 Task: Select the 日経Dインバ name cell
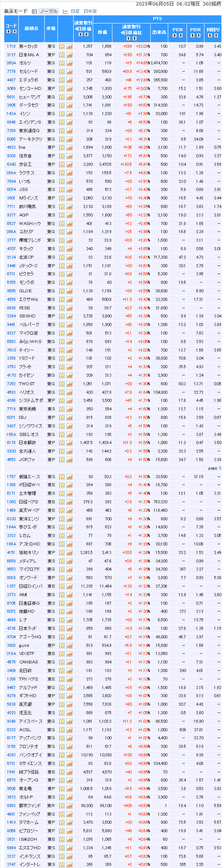tap(31, 586)
